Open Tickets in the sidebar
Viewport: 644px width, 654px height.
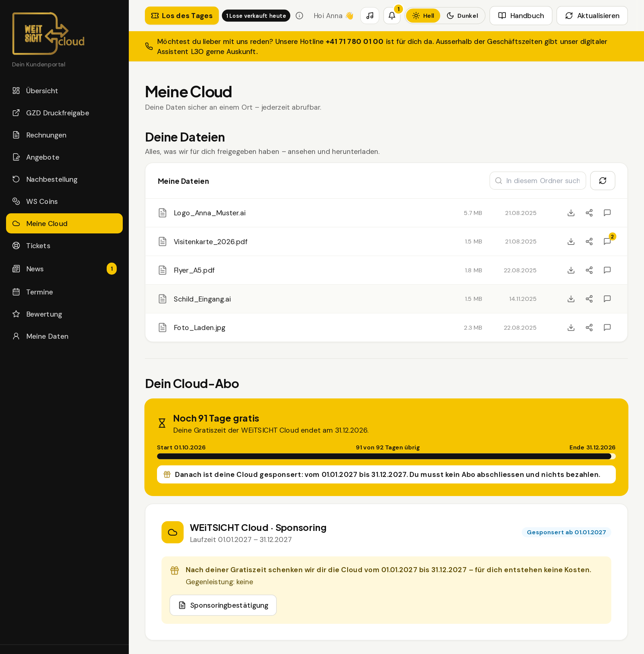point(64,246)
